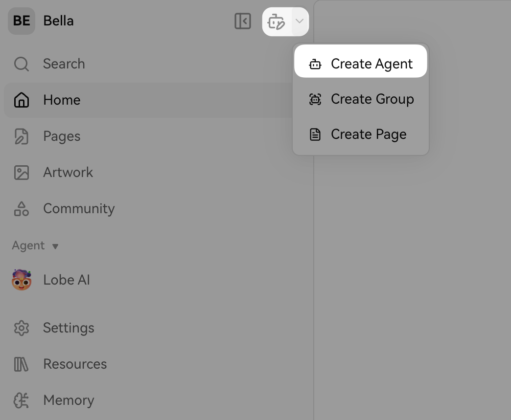Select the Home icon in the sidebar
Screen dimensions: 511x420
pos(22,100)
